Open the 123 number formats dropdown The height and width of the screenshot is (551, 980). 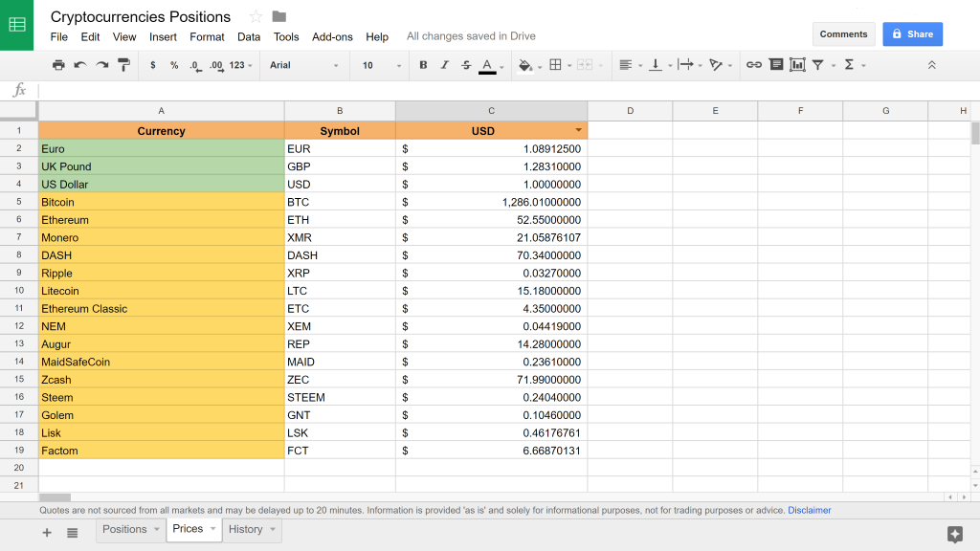tap(240, 65)
